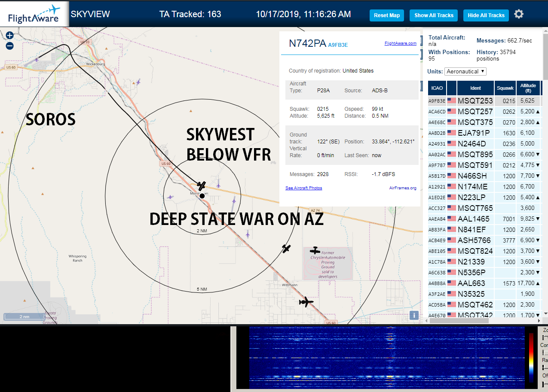The image size is (548, 392).
Task: Select the N174ME aircraft ident
Action: 472,187
